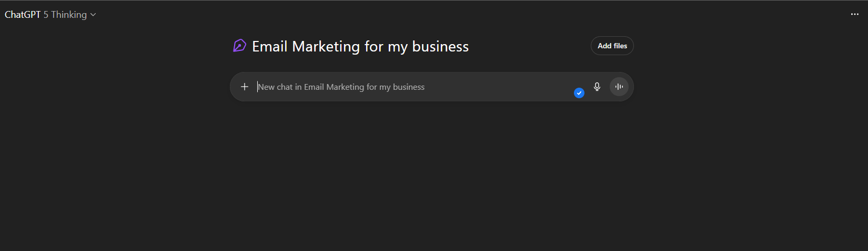Click the plus icon in chat box
The width and height of the screenshot is (868, 251).
(x=245, y=87)
